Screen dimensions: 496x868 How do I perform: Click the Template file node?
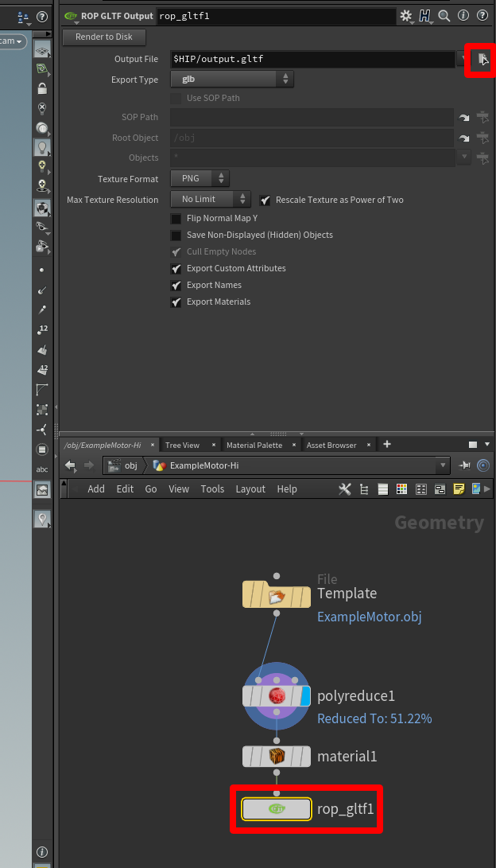277,594
